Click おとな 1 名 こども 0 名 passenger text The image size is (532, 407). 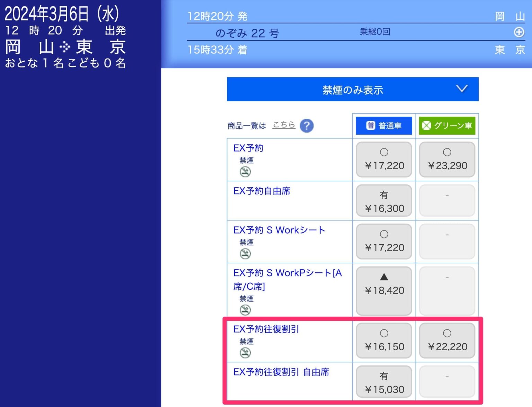pyautogui.click(x=65, y=63)
